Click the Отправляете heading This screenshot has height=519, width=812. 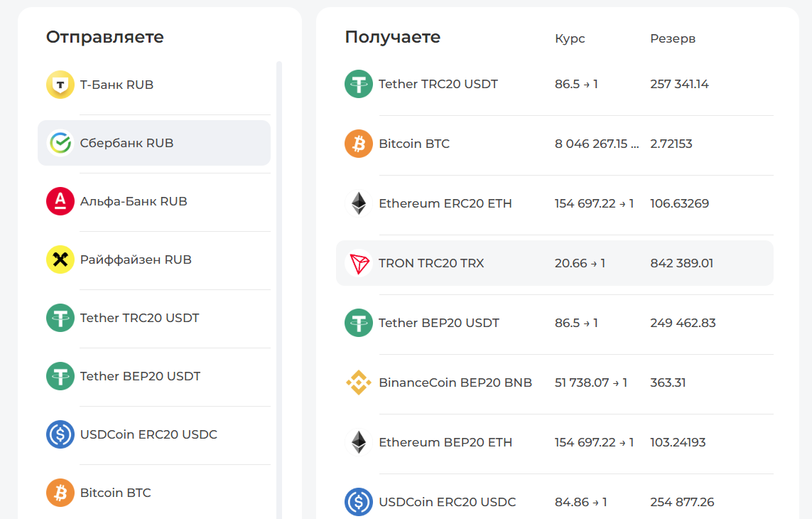click(104, 38)
